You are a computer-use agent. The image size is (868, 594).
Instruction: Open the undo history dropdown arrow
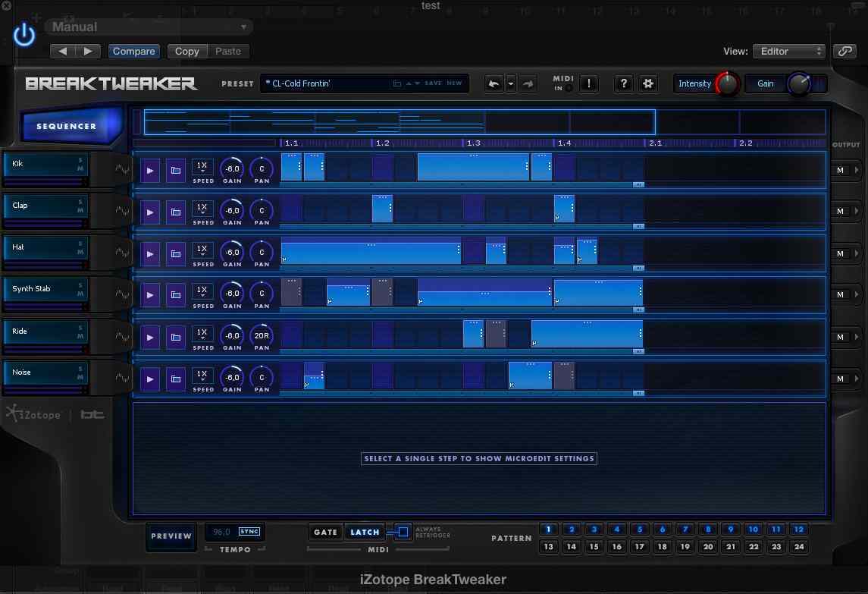coord(510,83)
